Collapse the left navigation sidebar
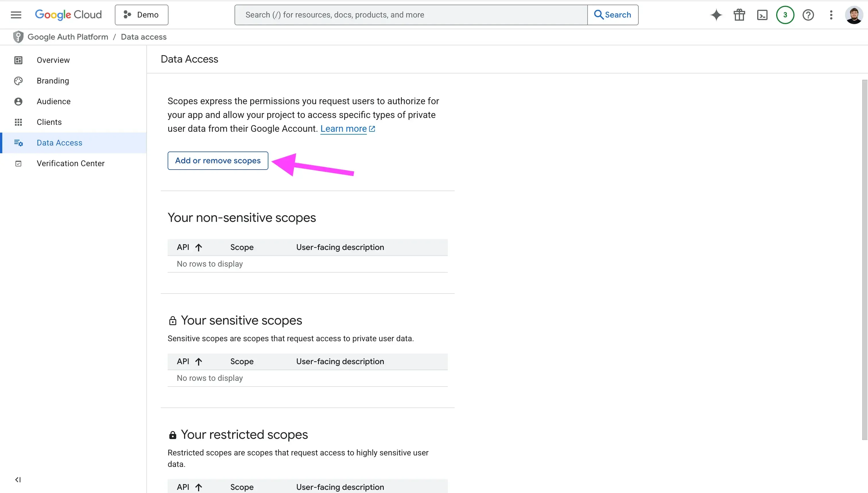This screenshot has width=868, height=493. tap(18, 480)
